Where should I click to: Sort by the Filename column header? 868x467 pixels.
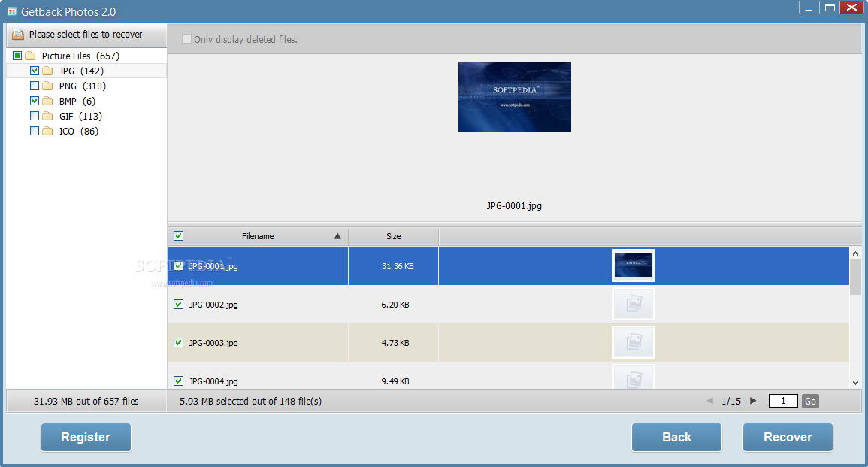[258, 236]
